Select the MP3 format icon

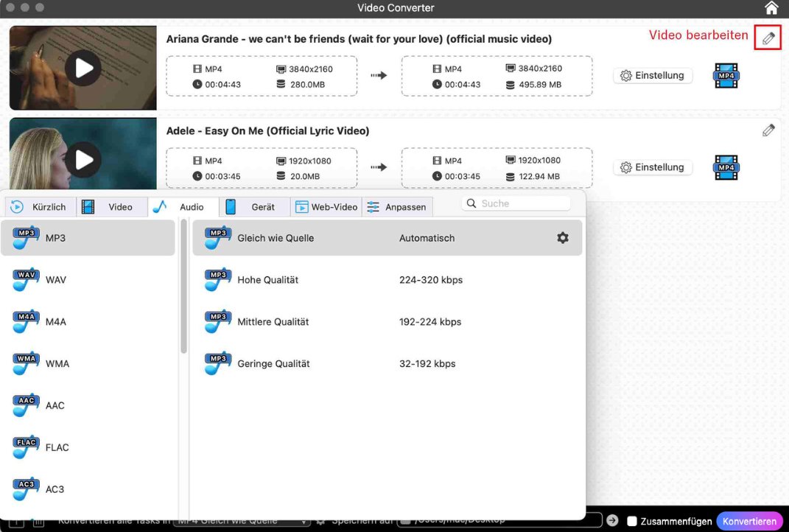26,237
